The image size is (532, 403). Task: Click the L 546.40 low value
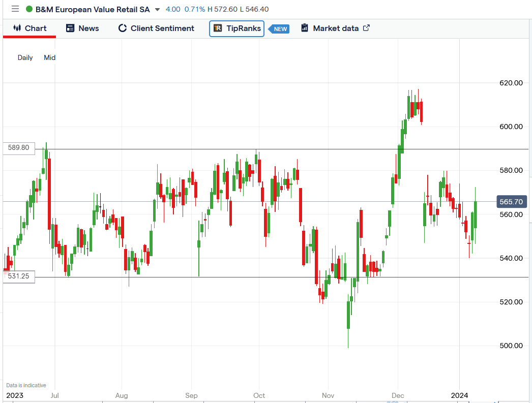[x=254, y=10]
